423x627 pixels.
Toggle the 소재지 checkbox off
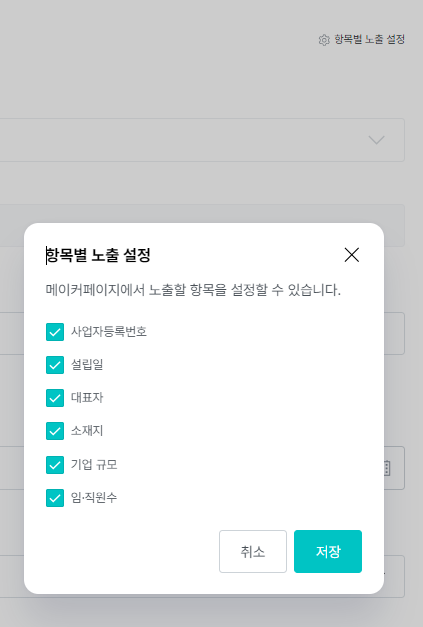point(55,431)
